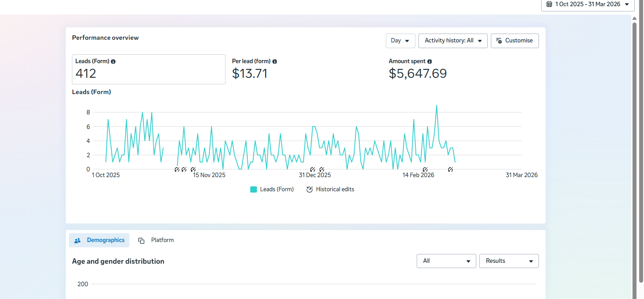Click the Customise sliders icon

[499, 41]
